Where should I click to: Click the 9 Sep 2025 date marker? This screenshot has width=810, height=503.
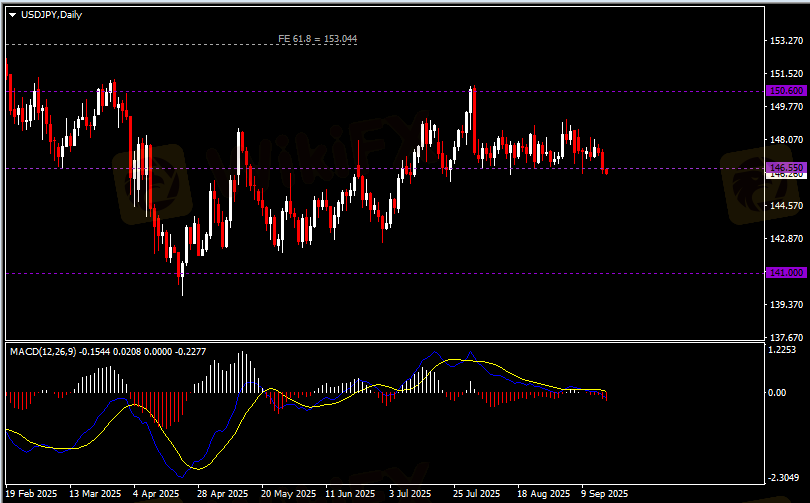605,494
